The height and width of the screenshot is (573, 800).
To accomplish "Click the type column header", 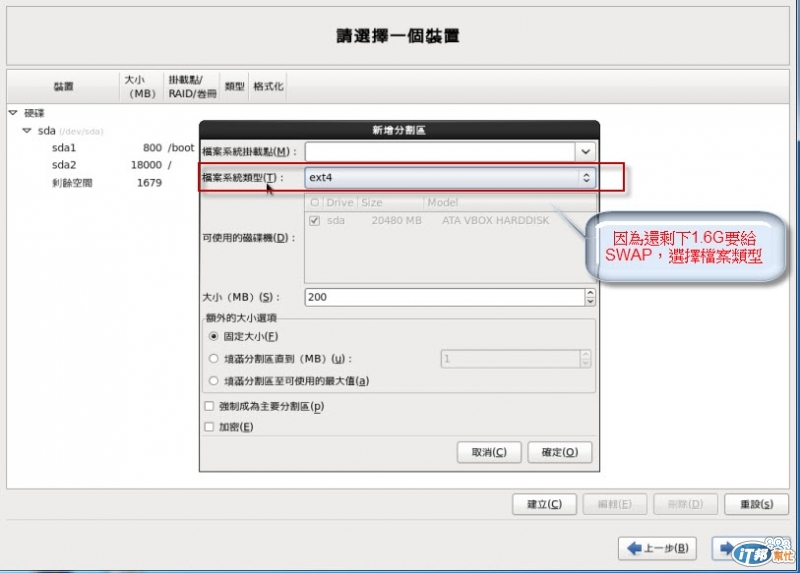I will [x=235, y=86].
